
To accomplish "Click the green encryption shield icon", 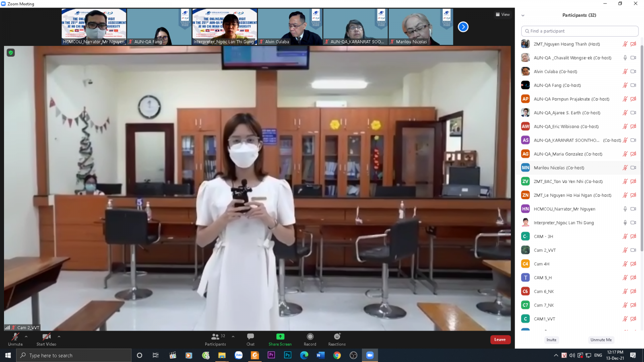I will [11, 53].
